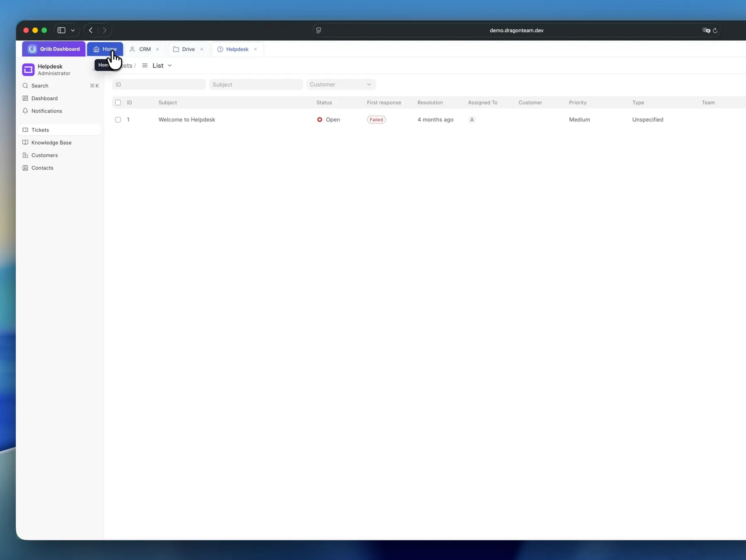Click the Resolution column header
The height and width of the screenshot is (560, 746).
pyautogui.click(x=430, y=102)
